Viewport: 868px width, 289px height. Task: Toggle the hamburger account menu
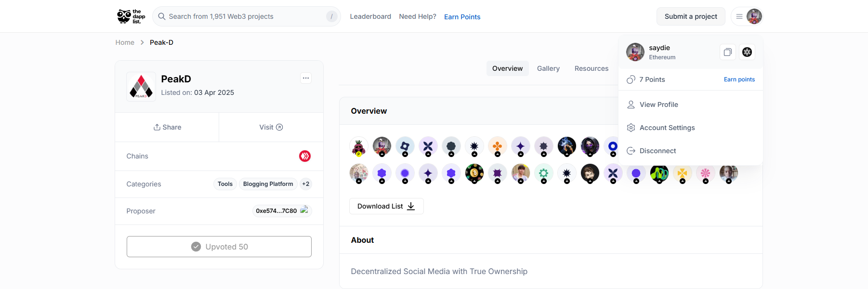[x=739, y=16]
